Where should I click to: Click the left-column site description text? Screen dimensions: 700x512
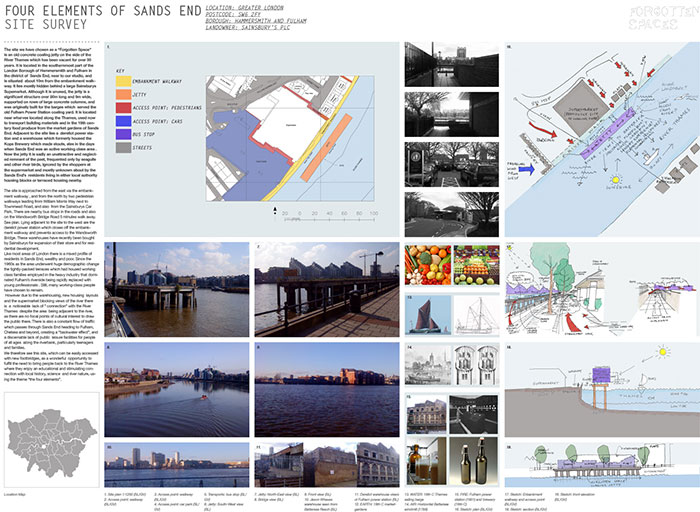pos(51,214)
